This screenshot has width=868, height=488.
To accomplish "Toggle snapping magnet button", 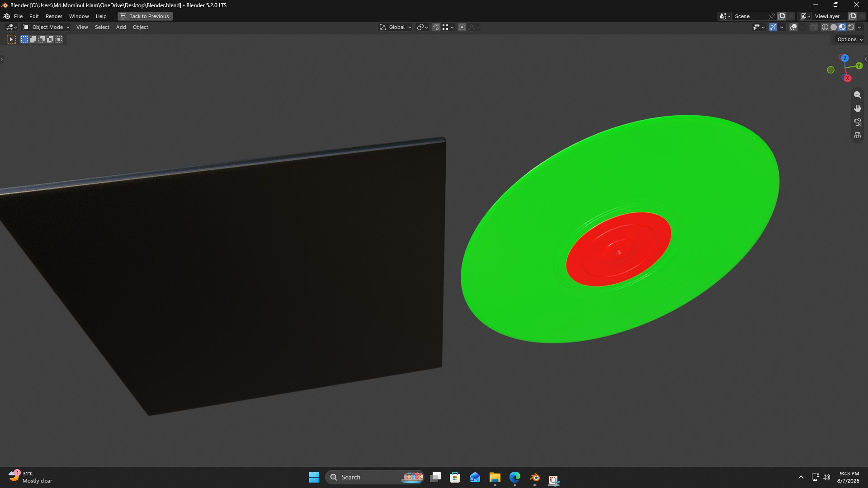I will [x=436, y=28].
